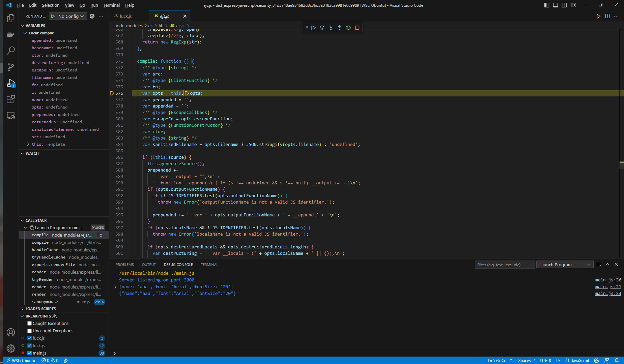Collapse the Local: compile scope
624x364 pixels.
pyautogui.click(x=41, y=33)
